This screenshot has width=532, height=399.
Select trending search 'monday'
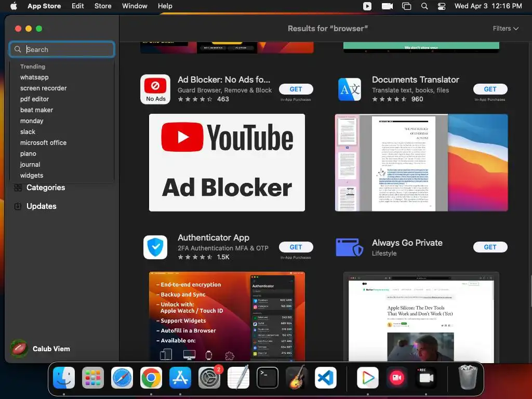coord(32,121)
